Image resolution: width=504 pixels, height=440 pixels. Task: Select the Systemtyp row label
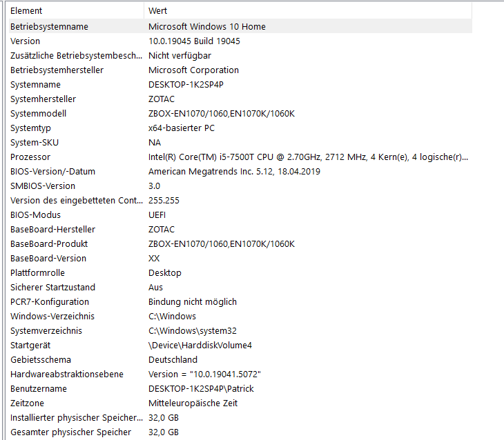tap(30, 128)
